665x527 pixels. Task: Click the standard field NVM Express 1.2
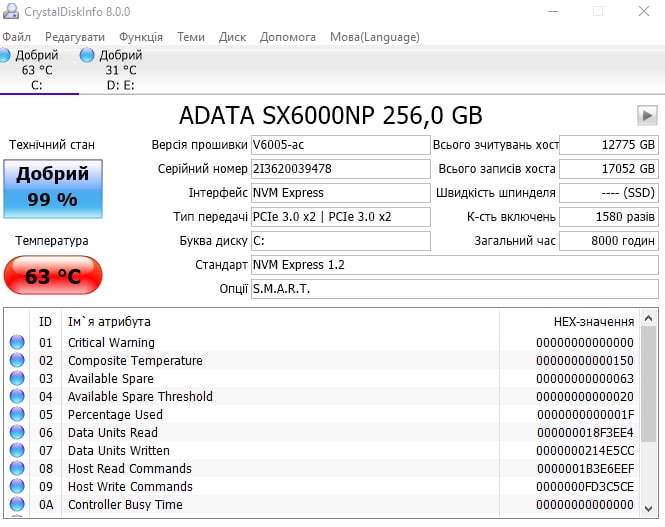(455, 265)
